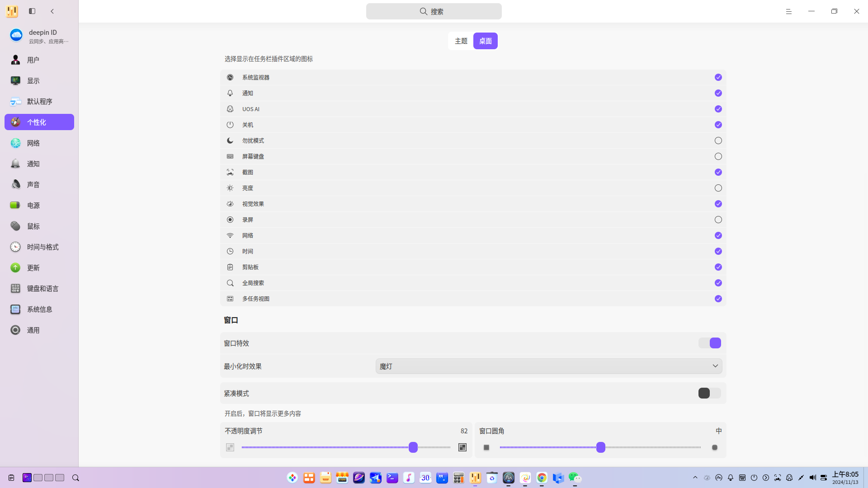Turn off the 窗口特效 switch
Image resolution: width=868 pixels, height=488 pixels.
point(710,343)
